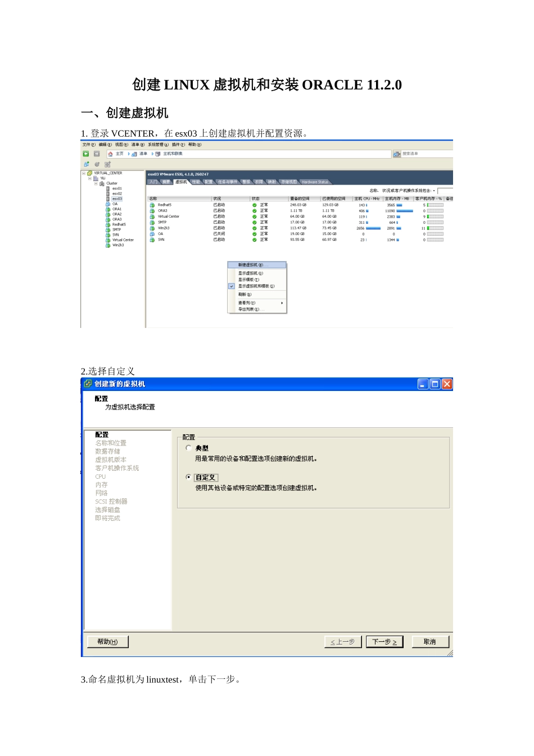The height and width of the screenshot is (756, 534).
Task: Click ORA3 host memory usage bar
Action: [405, 211]
